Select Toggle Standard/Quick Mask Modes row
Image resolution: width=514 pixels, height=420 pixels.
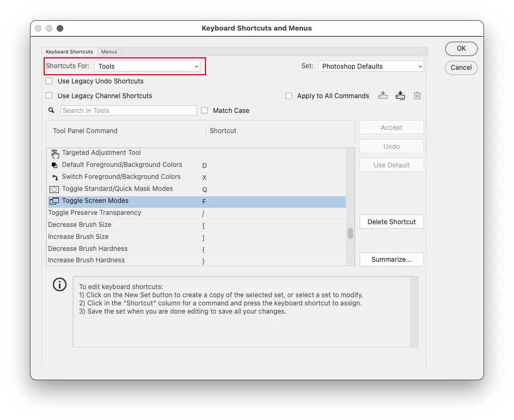tap(197, 190)
